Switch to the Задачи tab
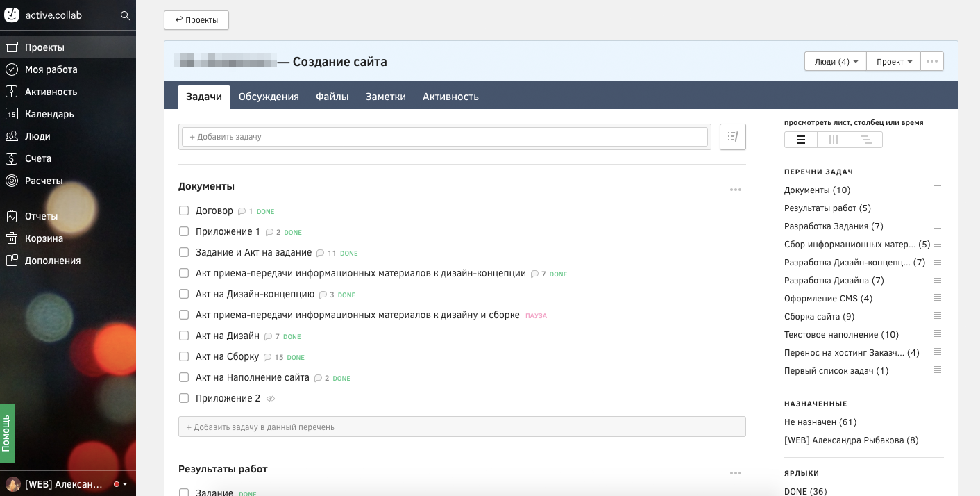Viewport: 980px width, 496px height. [x=204, y=97]
